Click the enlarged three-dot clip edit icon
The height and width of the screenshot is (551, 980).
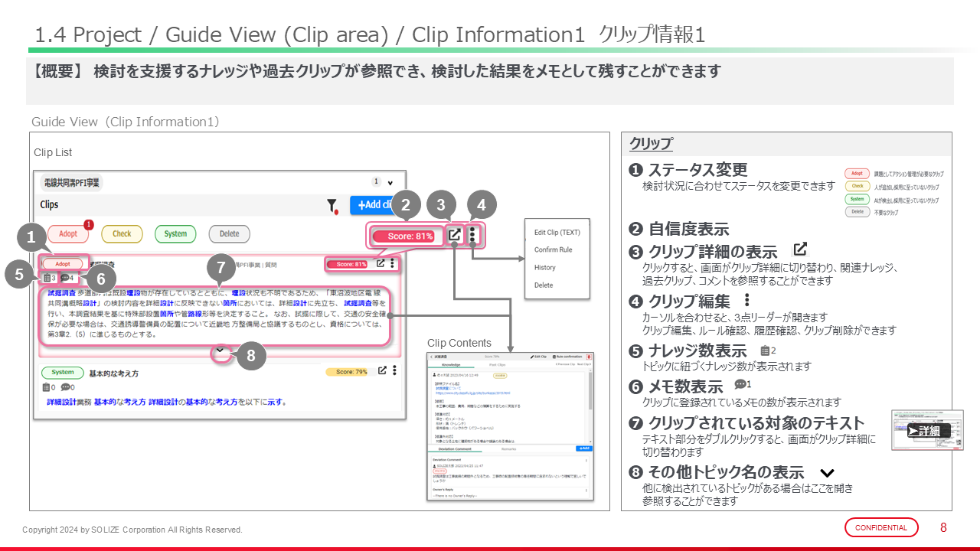[x=473, y=236]
